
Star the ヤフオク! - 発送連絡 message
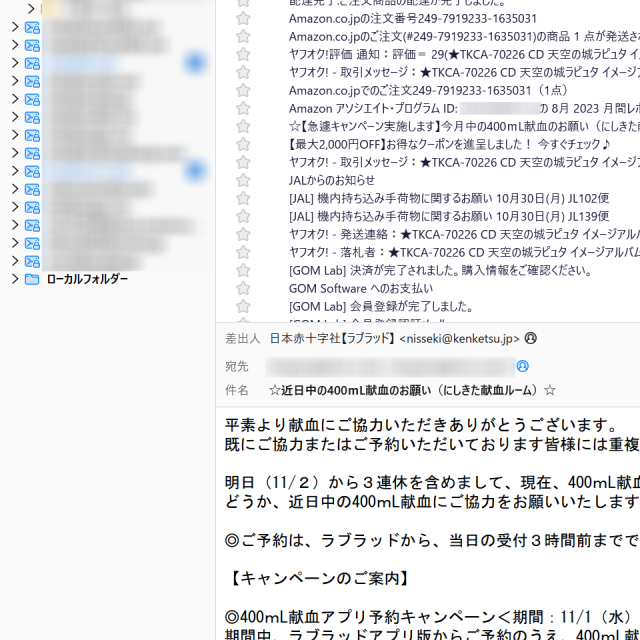(243, 234)
